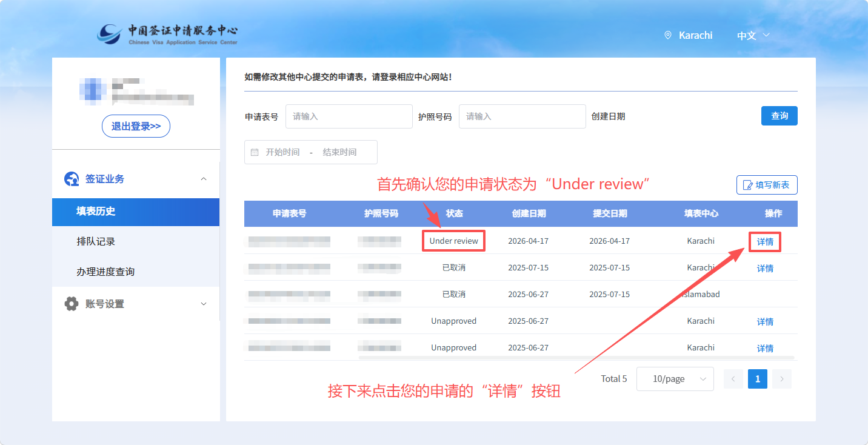The height and width of the screenshot is (445, 868).
Task: Open the 10/page size dropdown
Action: (x=675, y=379)
